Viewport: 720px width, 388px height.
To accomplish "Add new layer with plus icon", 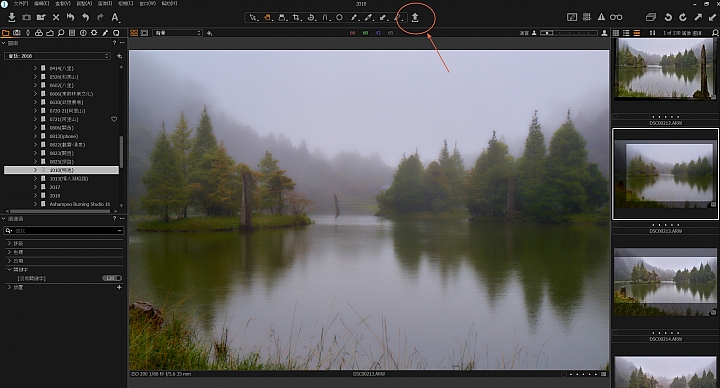I will pos(209,33).
